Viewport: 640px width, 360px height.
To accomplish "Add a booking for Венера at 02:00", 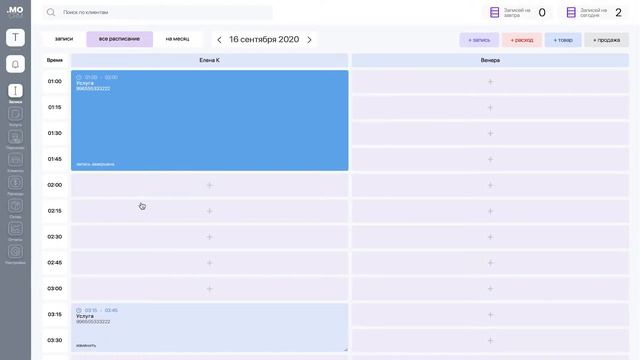I will 490,185.
